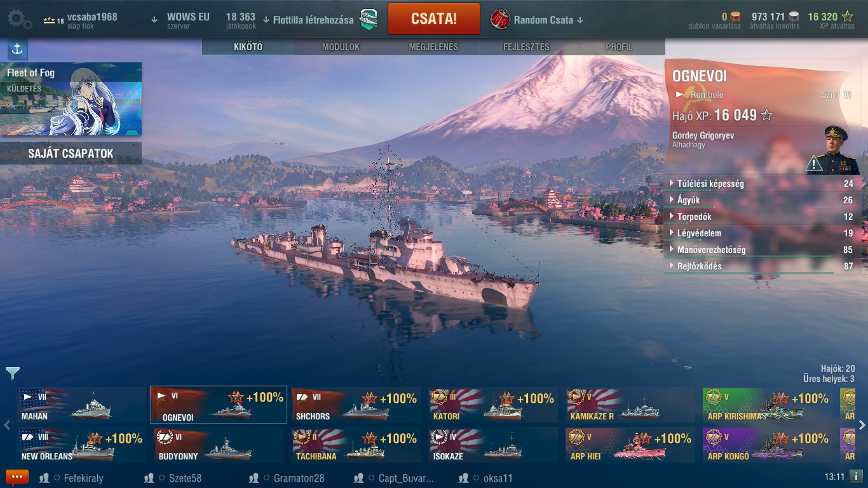Open the Random Csata battle type dropdown
The image size is (868, 488).
(x=538, y=20)
